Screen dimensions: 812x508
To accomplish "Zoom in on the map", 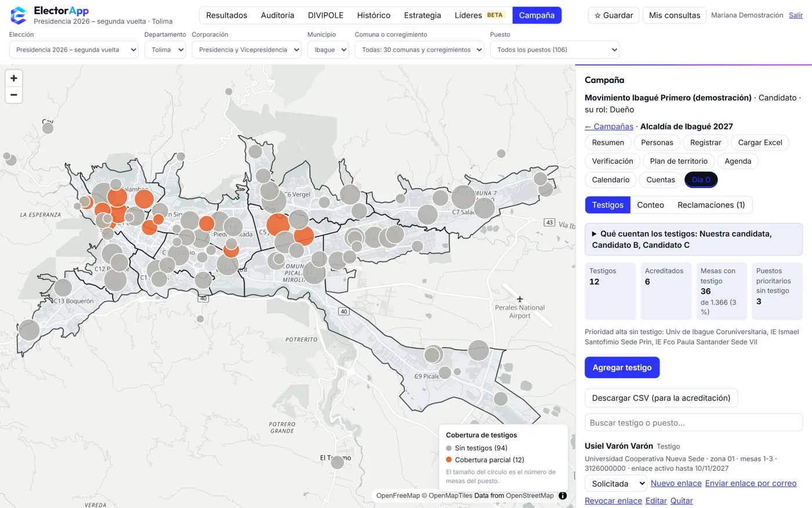I will tap(14, 78).
